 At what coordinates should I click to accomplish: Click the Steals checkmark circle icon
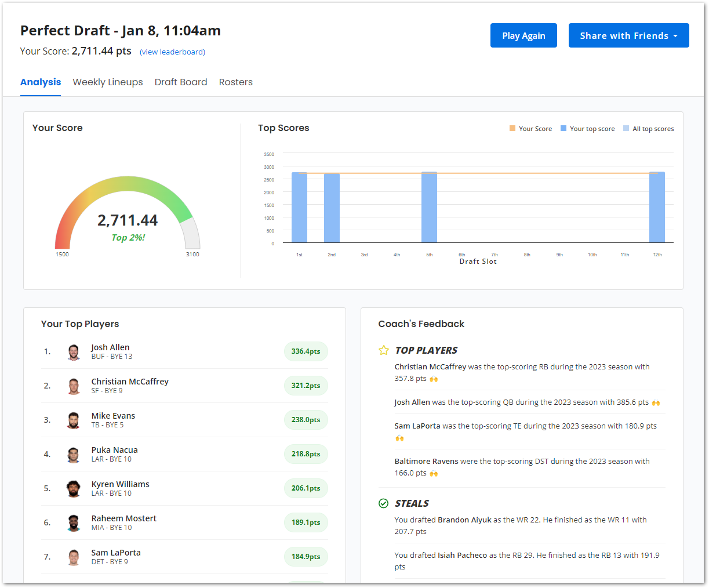pos(383,503)
